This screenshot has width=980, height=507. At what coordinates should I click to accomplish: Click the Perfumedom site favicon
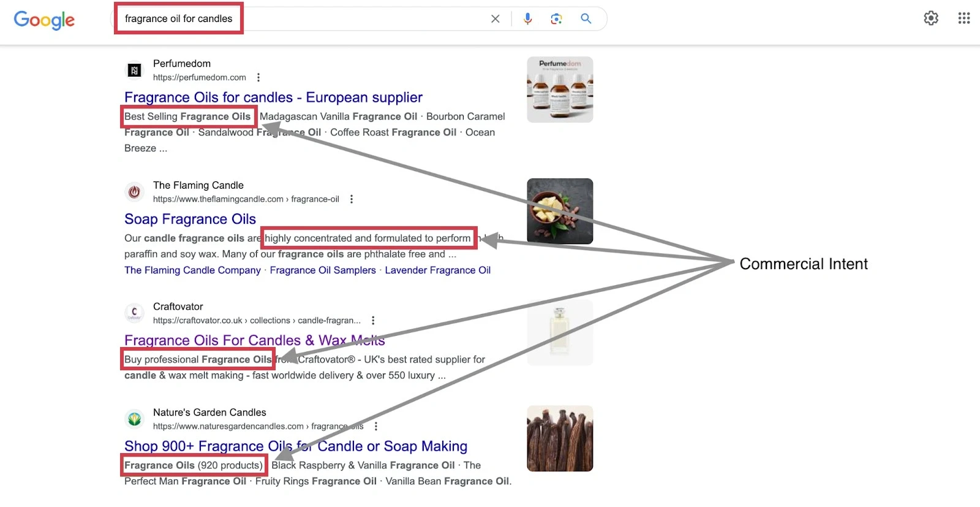134,71
